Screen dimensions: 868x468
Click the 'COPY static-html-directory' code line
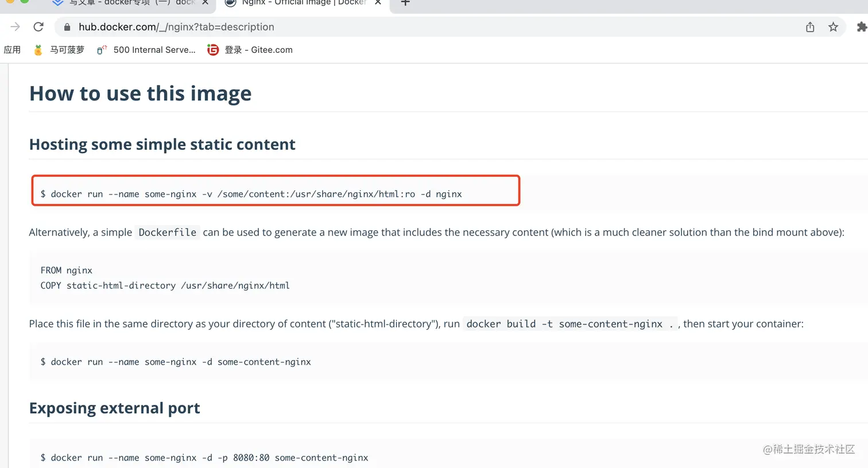click(x=165, y=285)
